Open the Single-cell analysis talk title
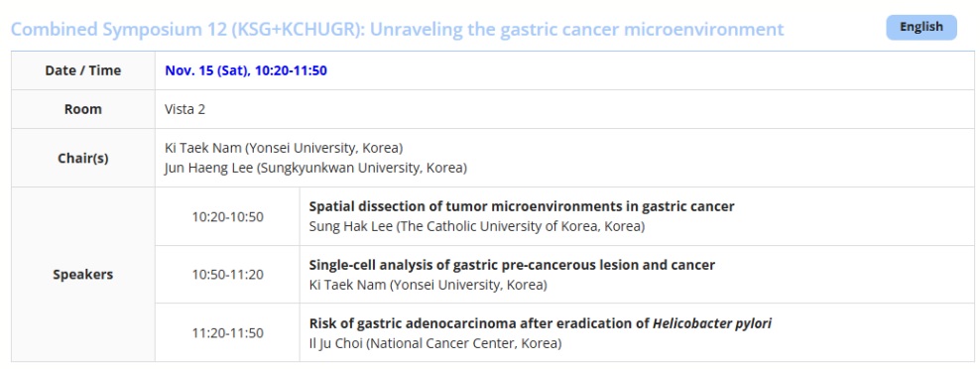Image resolution: width=980 pixels, height=369 pixels. point(512,265)
